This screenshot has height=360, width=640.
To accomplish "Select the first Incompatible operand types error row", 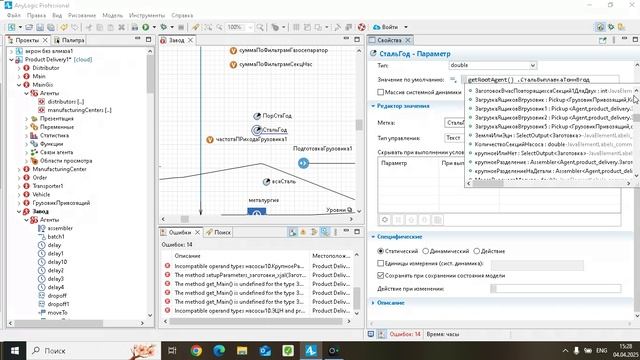I will 257,266.
